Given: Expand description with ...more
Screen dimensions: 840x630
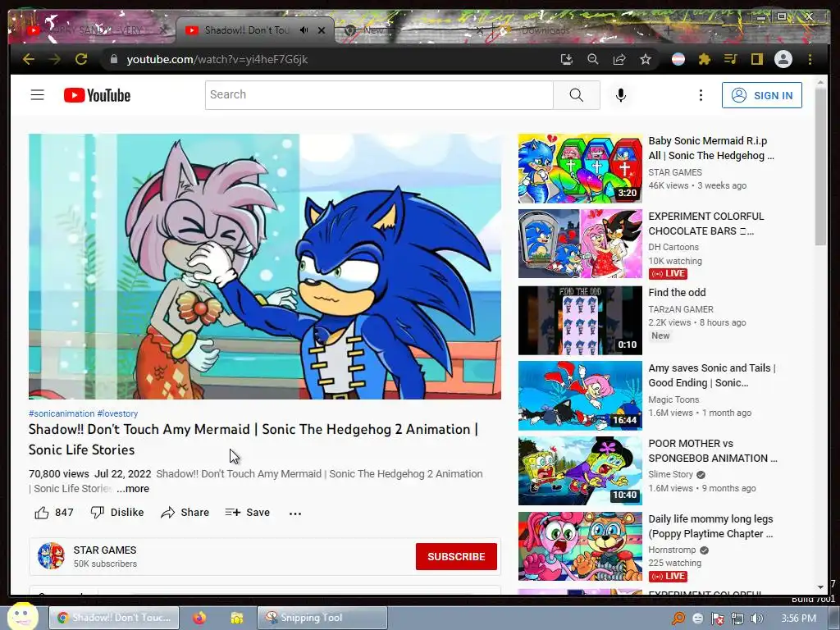Looking at the screenshot, I should pos(133,489).
